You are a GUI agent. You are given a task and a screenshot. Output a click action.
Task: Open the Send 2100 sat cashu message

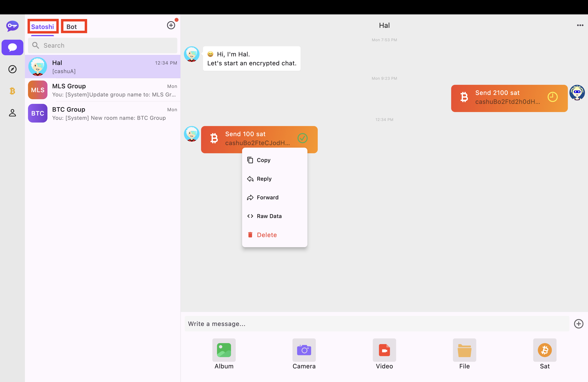509,98
